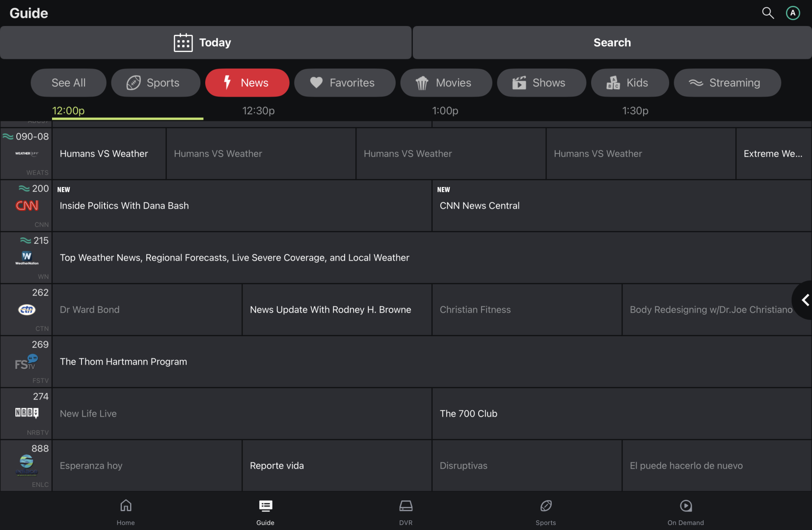Select the WeatherNation channel logo

pyautogui.click(x=27, y=258)
